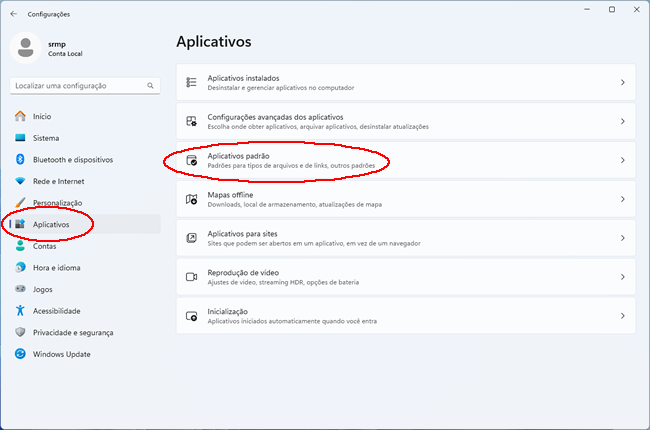
Task: Click the search magnifier icon
Action: (150, 85)
